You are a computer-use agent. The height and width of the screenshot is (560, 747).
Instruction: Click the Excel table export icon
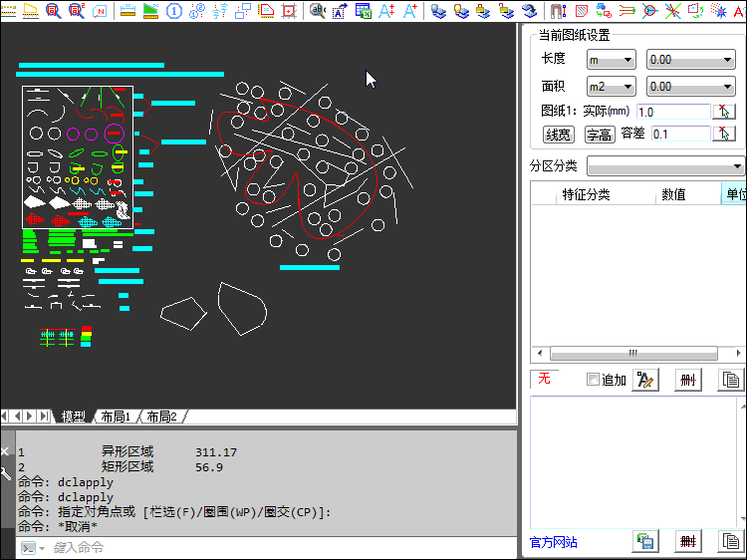tap(364, 11)
